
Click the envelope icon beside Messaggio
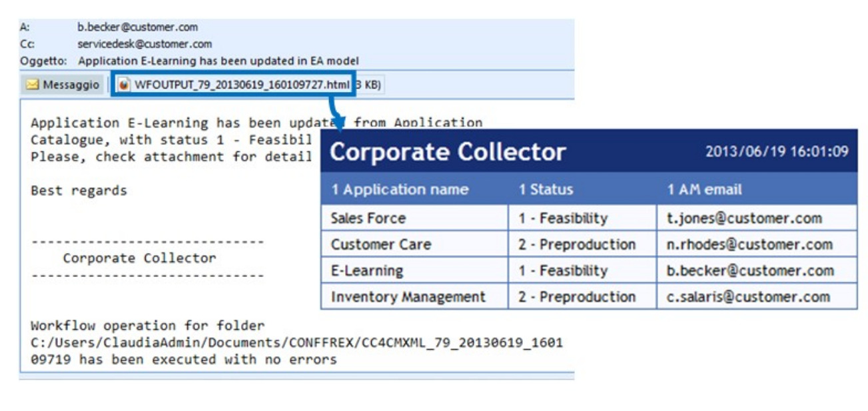(x=33, y=85)
